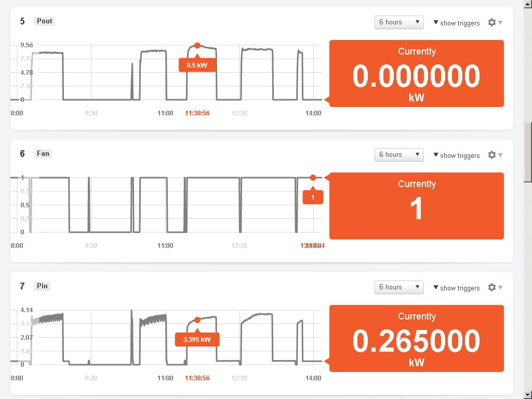Click the Pout current value 0.000000 kW tile

pos(416,74)
